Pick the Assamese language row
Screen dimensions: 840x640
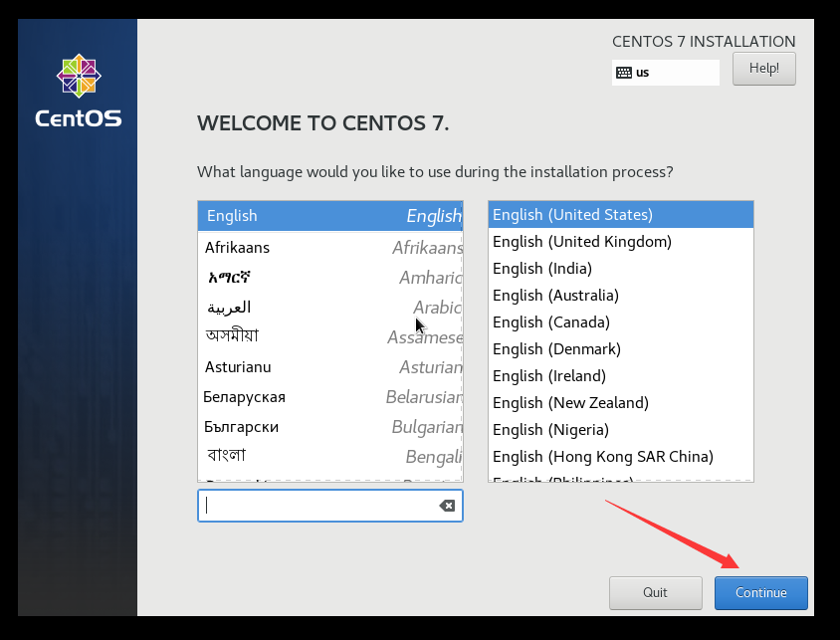[x=330, y=336]
